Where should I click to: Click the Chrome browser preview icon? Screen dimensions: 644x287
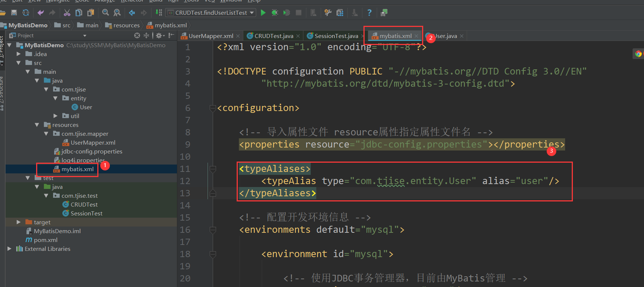pyautogui.click(x=638, y=54)
